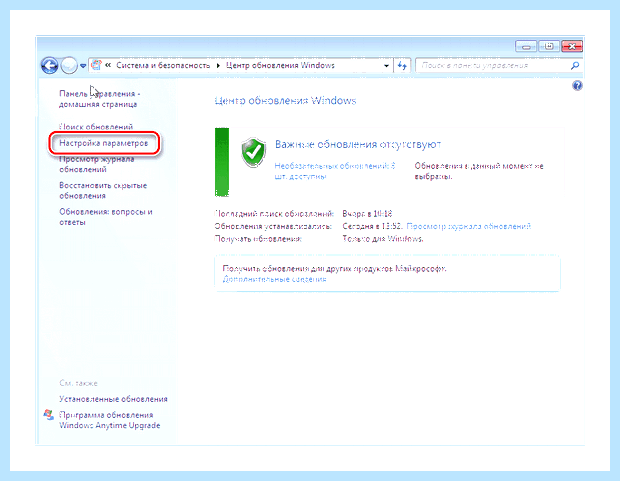Screen dimensions: 620x481
Task: Open 'Панель управления - домашняя страница'
Action: (x=99, y=99)
